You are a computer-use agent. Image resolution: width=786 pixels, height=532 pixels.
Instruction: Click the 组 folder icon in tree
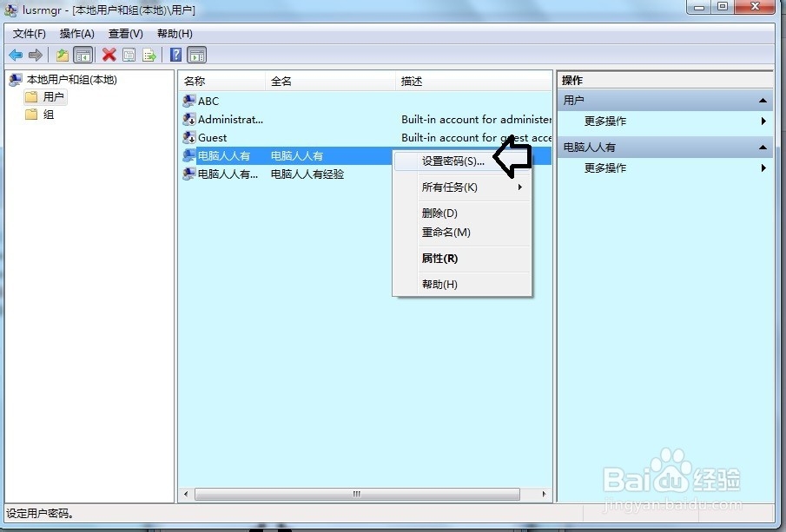tap(31, 115)
